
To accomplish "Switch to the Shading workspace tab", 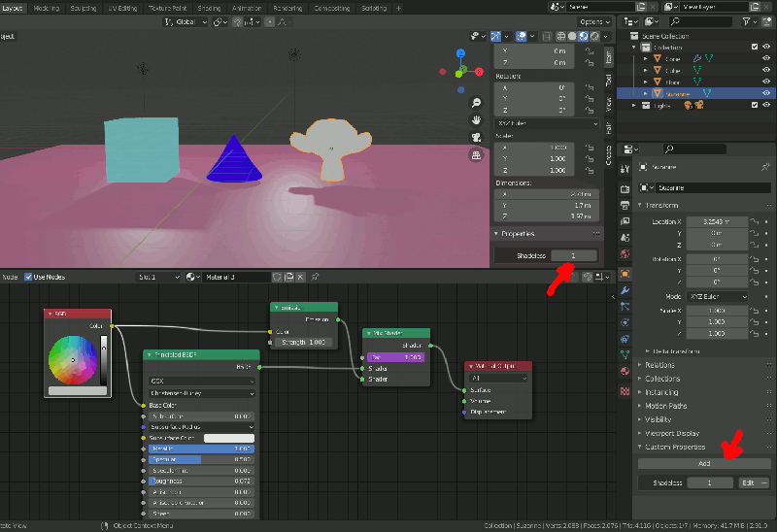I will click(x=209, y=8).
